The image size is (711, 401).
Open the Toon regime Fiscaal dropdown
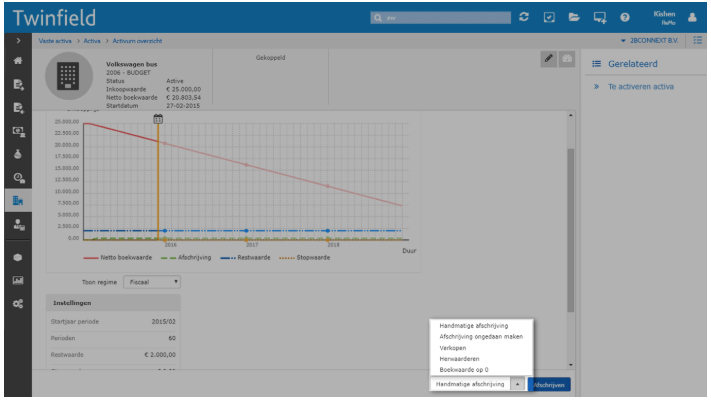pos(153,283)
